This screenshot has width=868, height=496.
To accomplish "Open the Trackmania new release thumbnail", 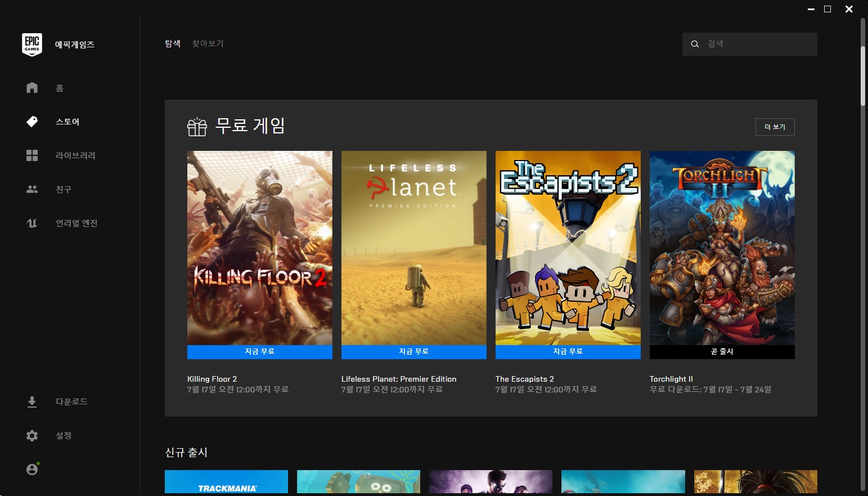I will [226, 482].
